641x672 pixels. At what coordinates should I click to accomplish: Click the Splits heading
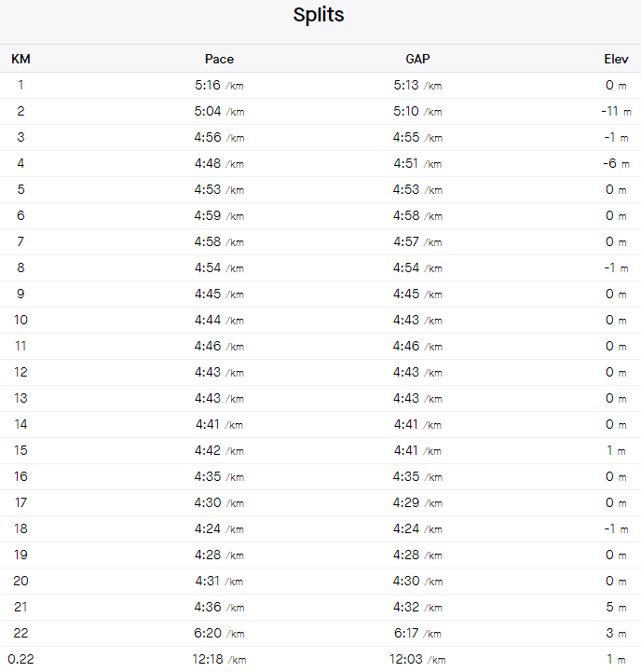pyautogui.click(x=319, y=16)
